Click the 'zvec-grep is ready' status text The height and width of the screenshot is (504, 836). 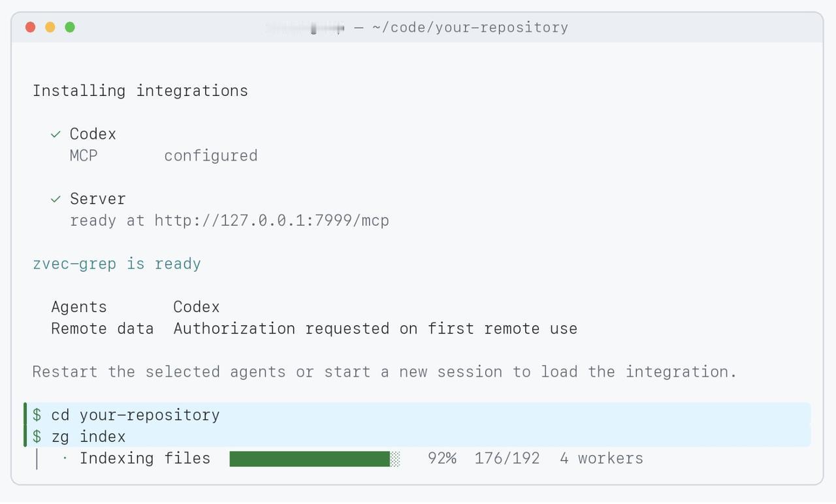(x=117, y=264)
